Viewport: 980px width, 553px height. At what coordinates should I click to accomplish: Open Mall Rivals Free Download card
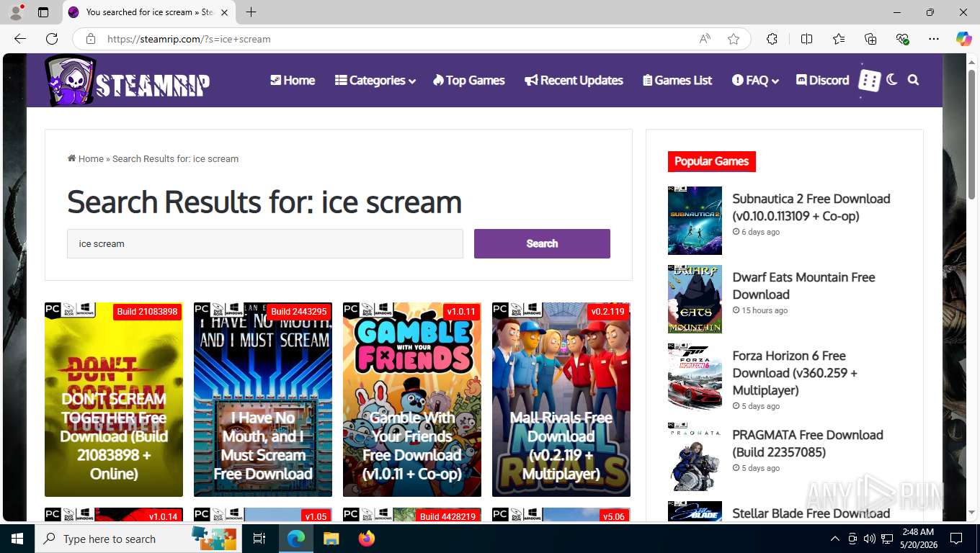(x=561, y=400)
